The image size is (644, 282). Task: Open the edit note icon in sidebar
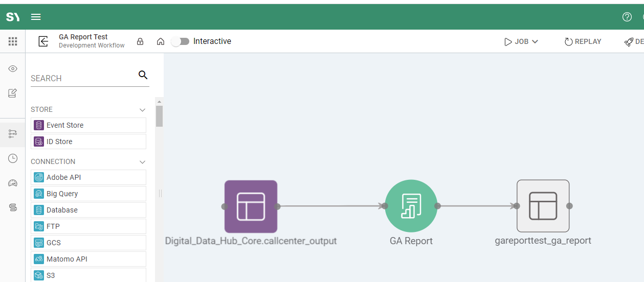[x=13, y=93]
